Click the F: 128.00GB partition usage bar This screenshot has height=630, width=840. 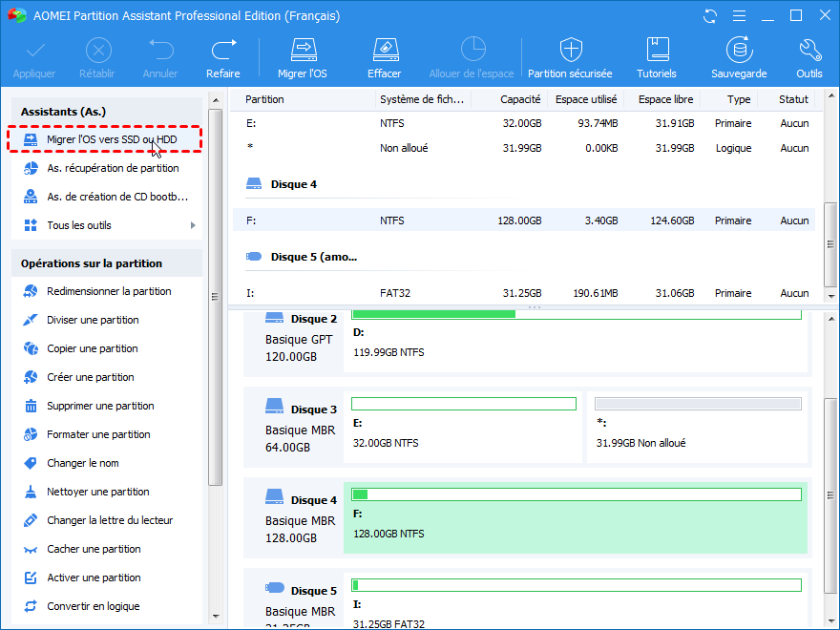pyautogui.click(x=576, y=494)
